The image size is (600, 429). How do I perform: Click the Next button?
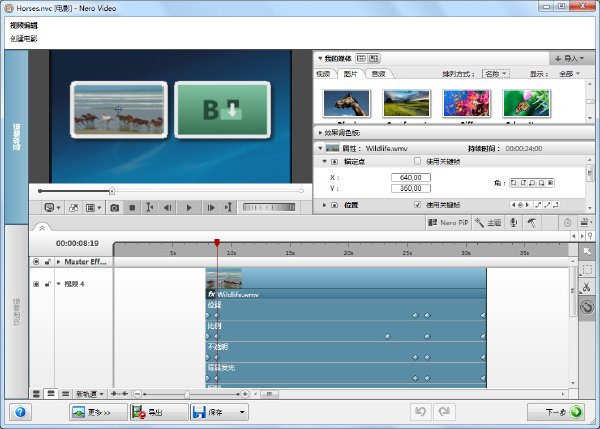pos(556,412)
